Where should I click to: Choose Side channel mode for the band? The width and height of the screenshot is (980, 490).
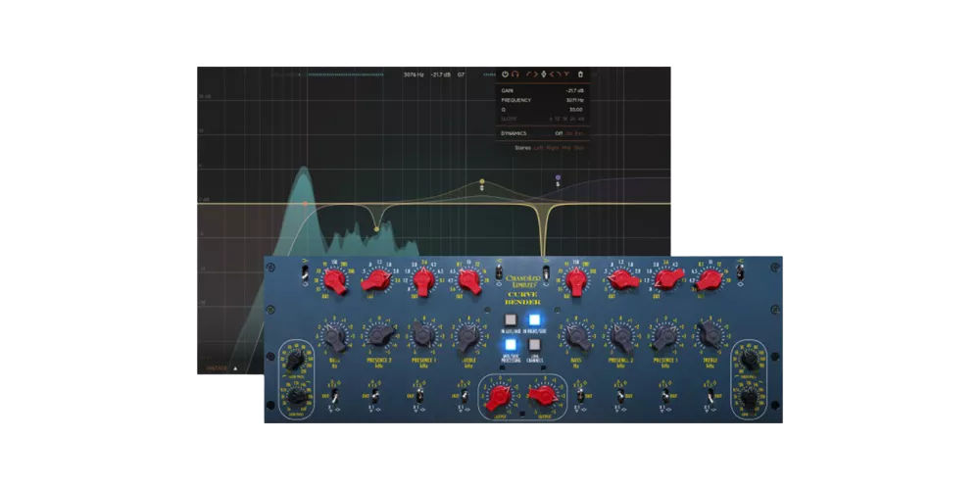pyautogui.click(x=579, y=148)
